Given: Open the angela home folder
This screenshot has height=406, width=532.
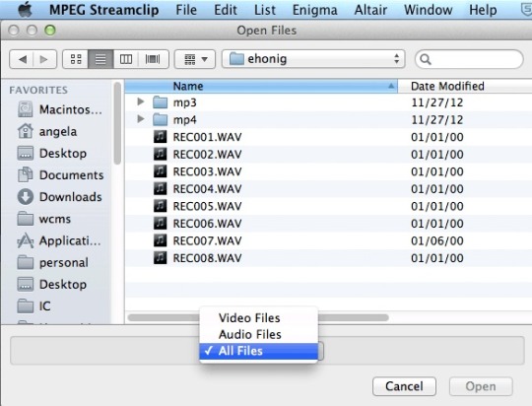Looking at the screenshot, I should [47, 131].
